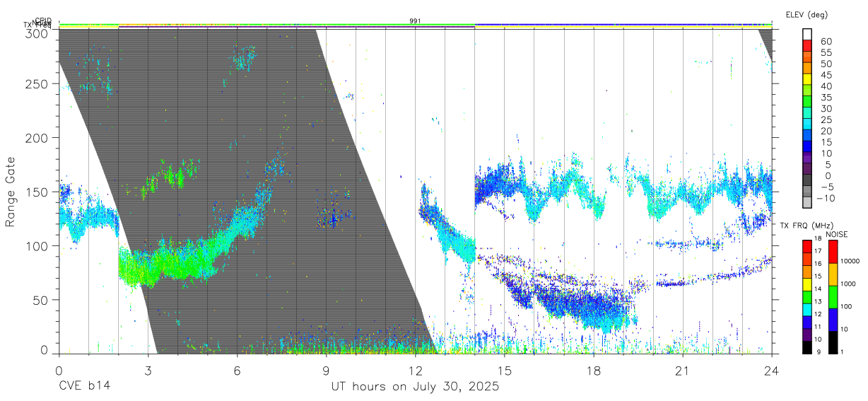Pick the white top box of the ELEV color bar
The height and width of the screenshot is (401, 868).
coord(808,35)
